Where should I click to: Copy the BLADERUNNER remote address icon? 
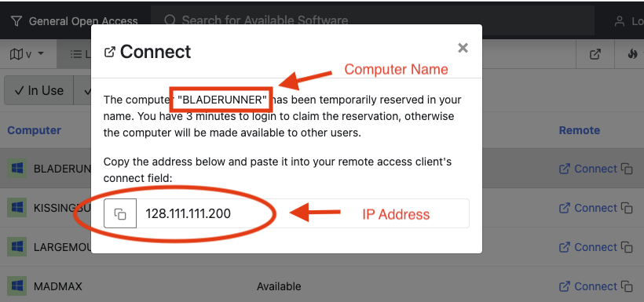(x=627, y=169)
